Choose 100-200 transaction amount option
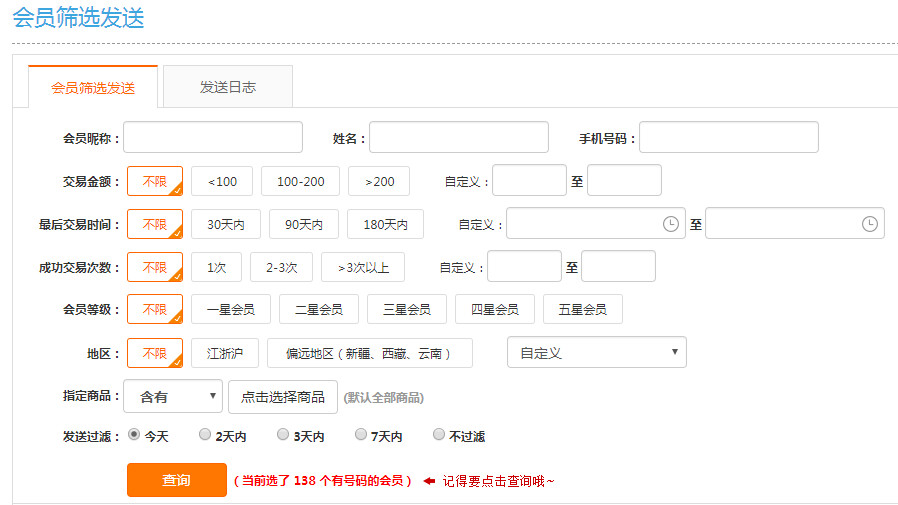 (x=301, y=181)
